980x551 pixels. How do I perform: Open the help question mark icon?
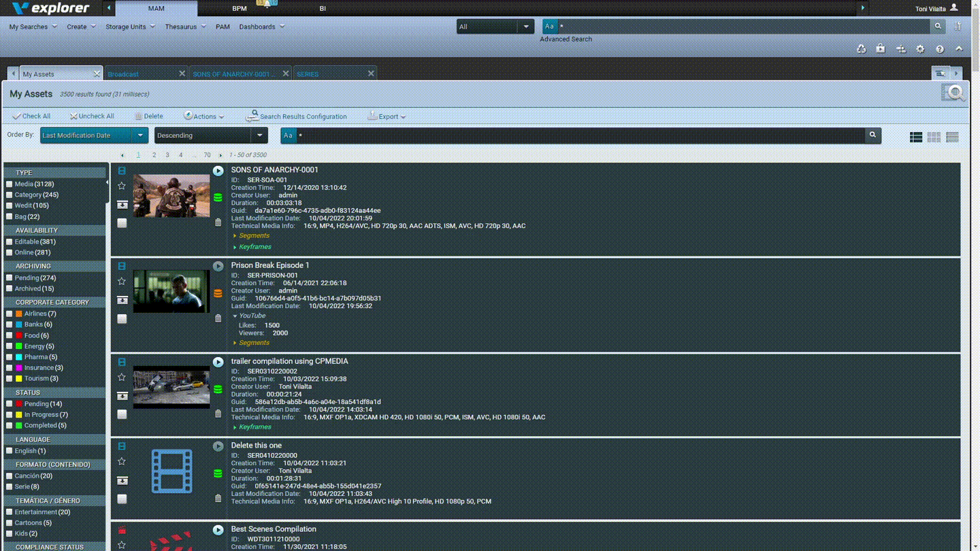click(x=940, y=49)
